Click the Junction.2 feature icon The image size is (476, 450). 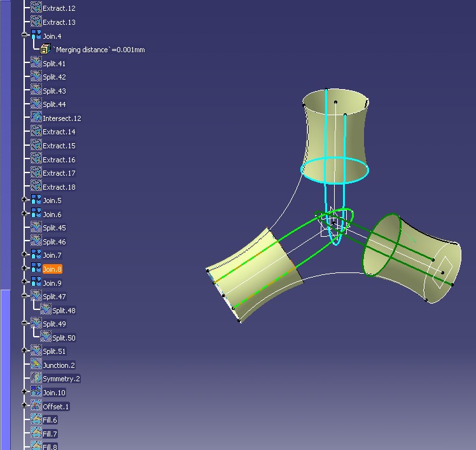[x=36, y=364]
